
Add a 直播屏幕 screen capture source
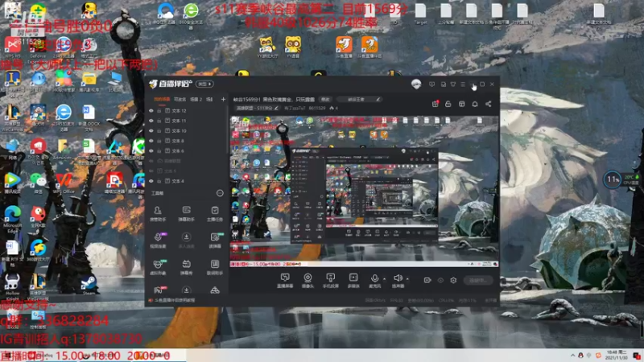pyautogui.click(x=285, y=280)
